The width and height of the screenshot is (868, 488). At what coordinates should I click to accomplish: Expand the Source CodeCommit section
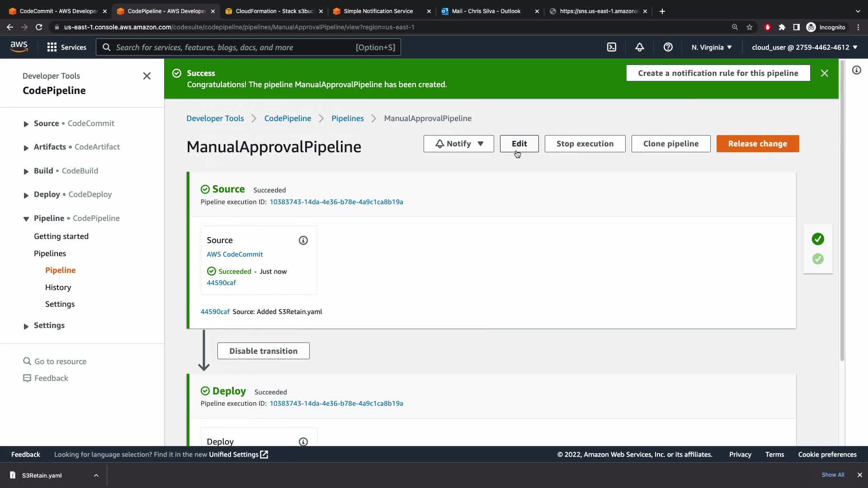pos(26,124)
